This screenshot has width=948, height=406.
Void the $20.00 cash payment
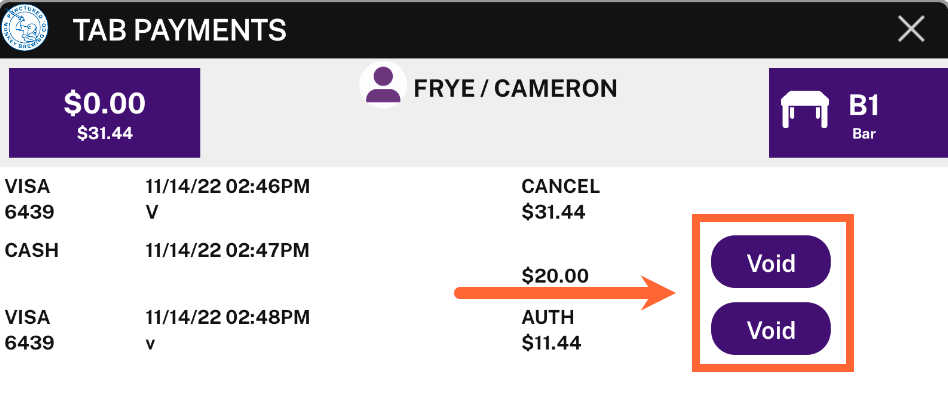pyautogui.click(x=771, y=262)
